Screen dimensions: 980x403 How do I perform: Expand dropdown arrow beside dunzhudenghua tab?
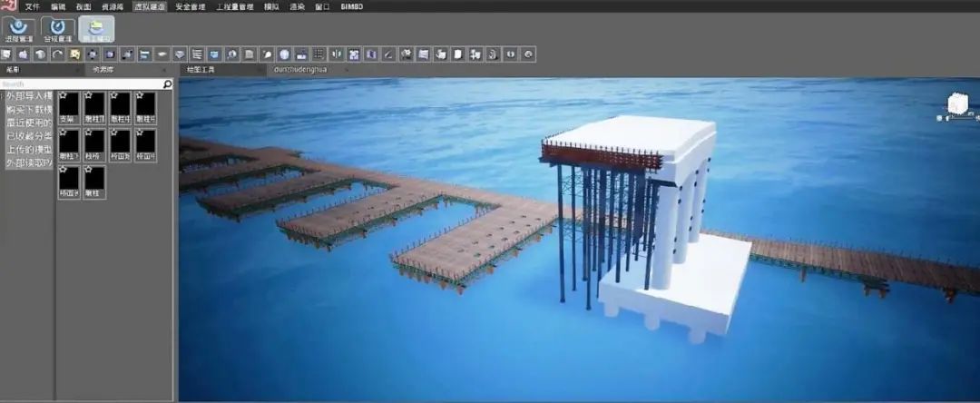coord(346,69)
